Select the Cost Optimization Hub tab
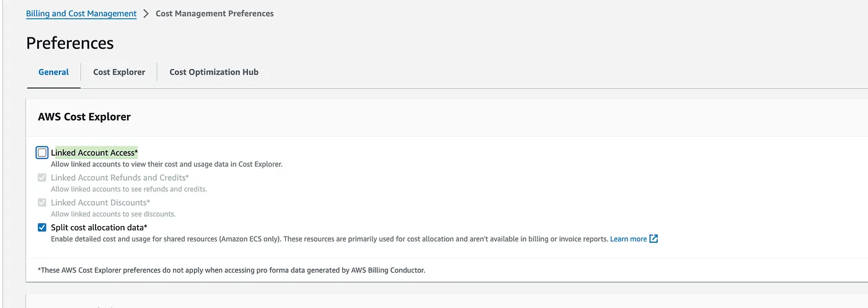The image size is (868, 308). 214,72
